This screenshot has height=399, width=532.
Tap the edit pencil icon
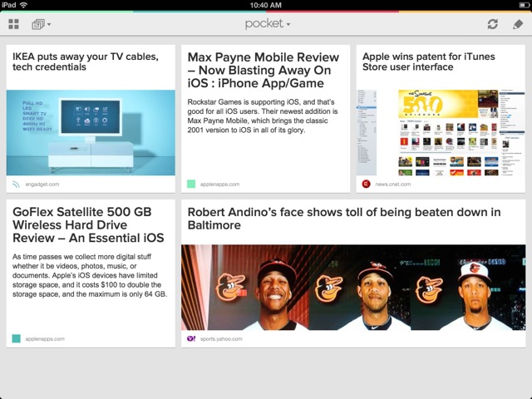tap(518, 24)
